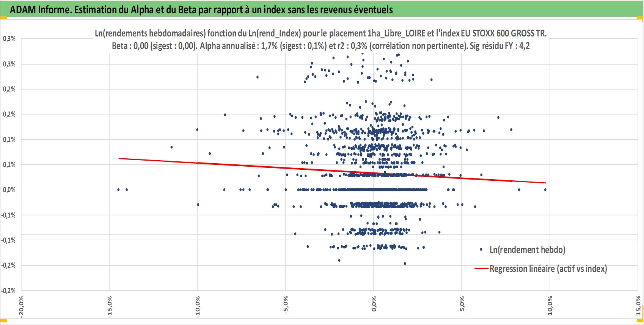The image size is (644, 325).
Task: Click the blue legend marker dot
Action: click(481, 249)
